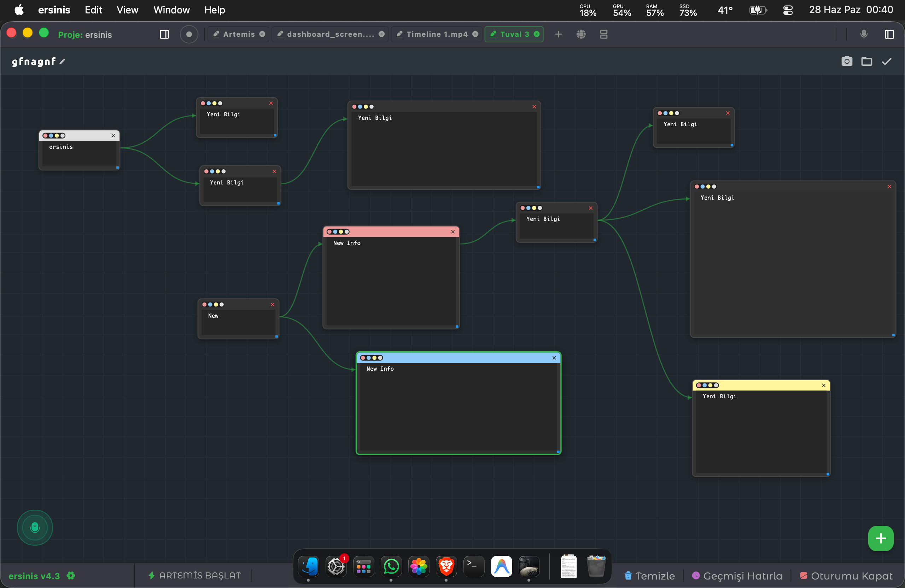Open Trash from the Dock
This screenshot has width=905, height=588.
[x=596, y=566]
